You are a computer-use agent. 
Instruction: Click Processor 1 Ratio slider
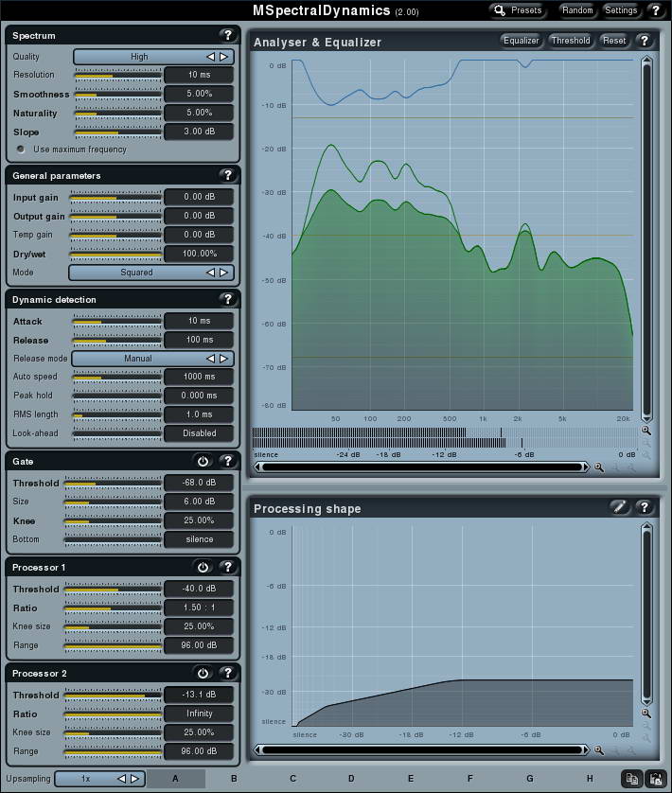point(113,608)
